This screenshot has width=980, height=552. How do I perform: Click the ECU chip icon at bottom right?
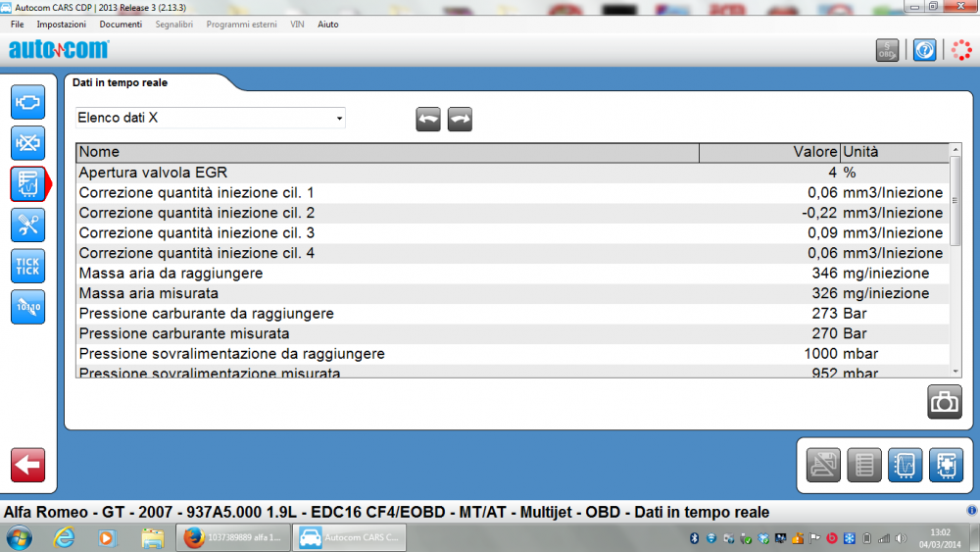(946, 465)
